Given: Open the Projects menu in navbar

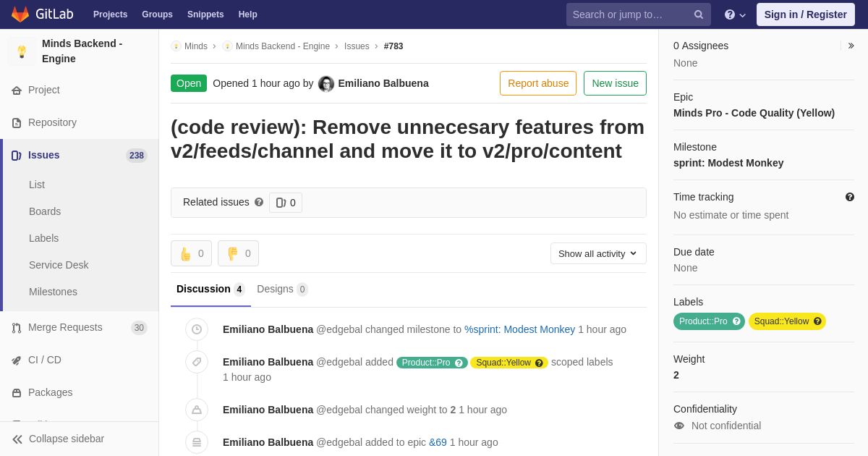Looking at the screenshot, I should [111, 14].
